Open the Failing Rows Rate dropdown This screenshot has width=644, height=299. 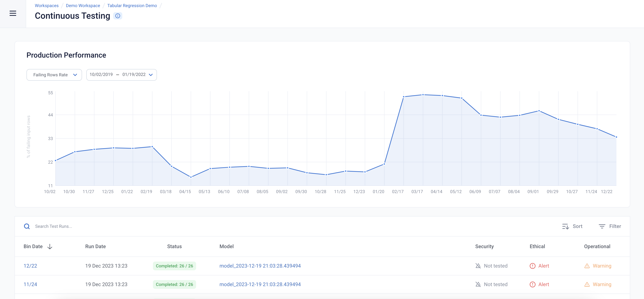(54, 75)
